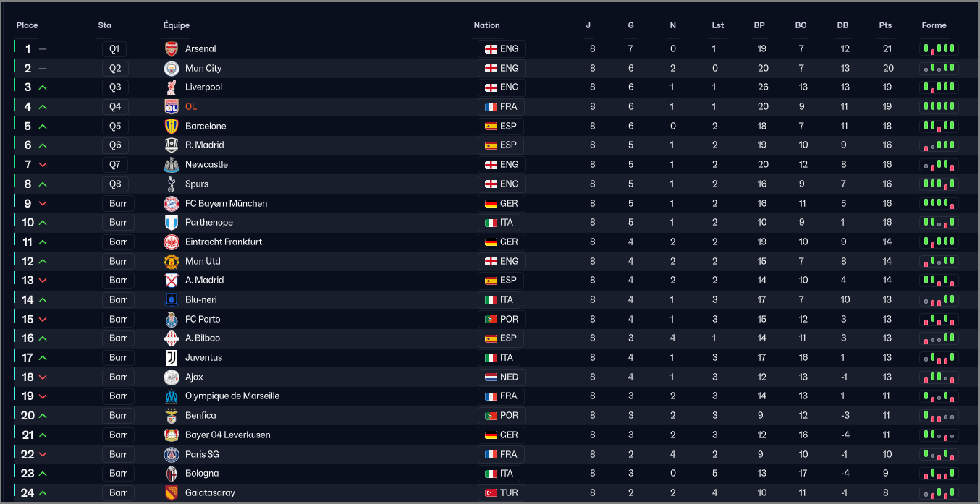Click the DB goal difference column header
This screenshot has height=504, width=980.
(x=842, y=25)
